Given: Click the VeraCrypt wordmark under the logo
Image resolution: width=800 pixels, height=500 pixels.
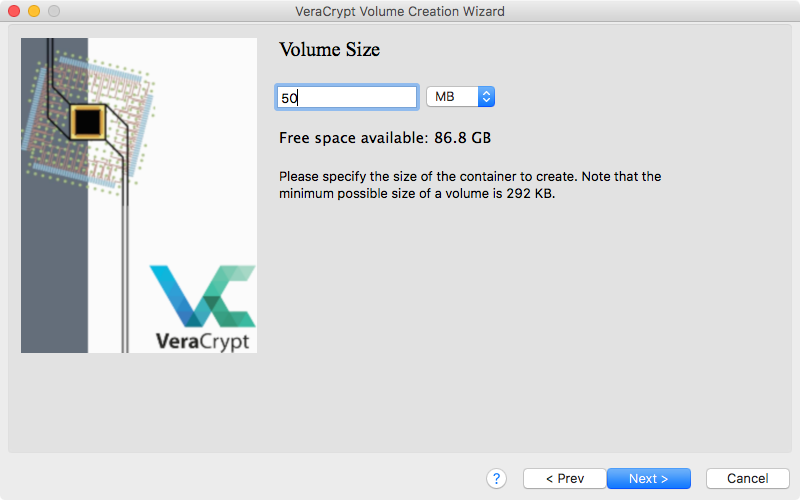Looking at the screenshot, I should tap(203, 341).
